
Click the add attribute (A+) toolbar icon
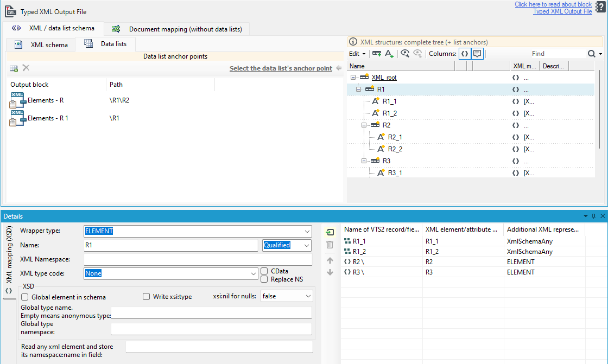[x=389, y=54]
